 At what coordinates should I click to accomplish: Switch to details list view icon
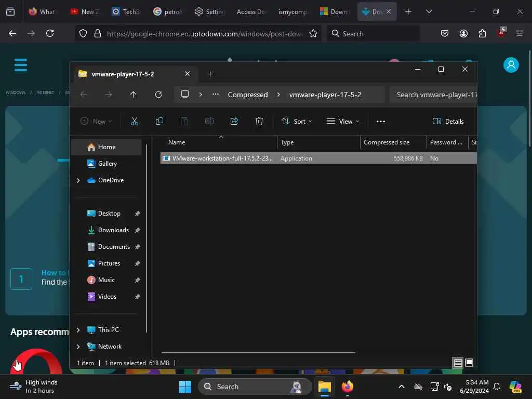point(458,363)
